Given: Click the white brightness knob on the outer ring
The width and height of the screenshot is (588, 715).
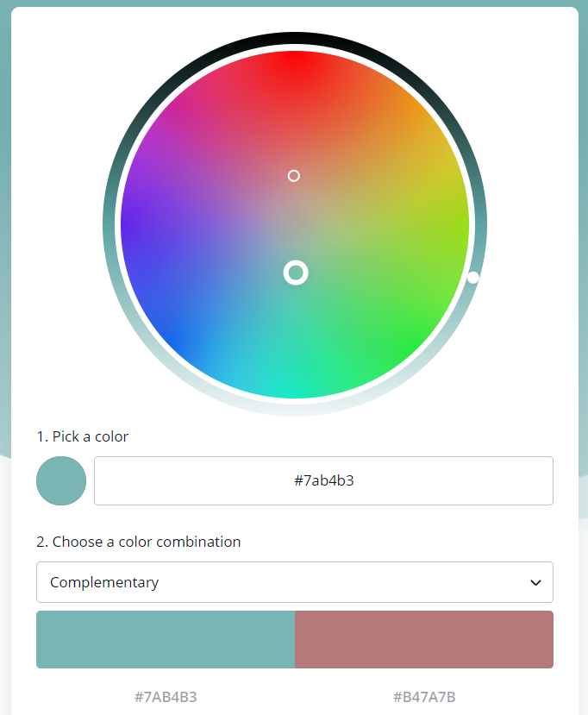Looking at the screenshot, I should 473,277.
